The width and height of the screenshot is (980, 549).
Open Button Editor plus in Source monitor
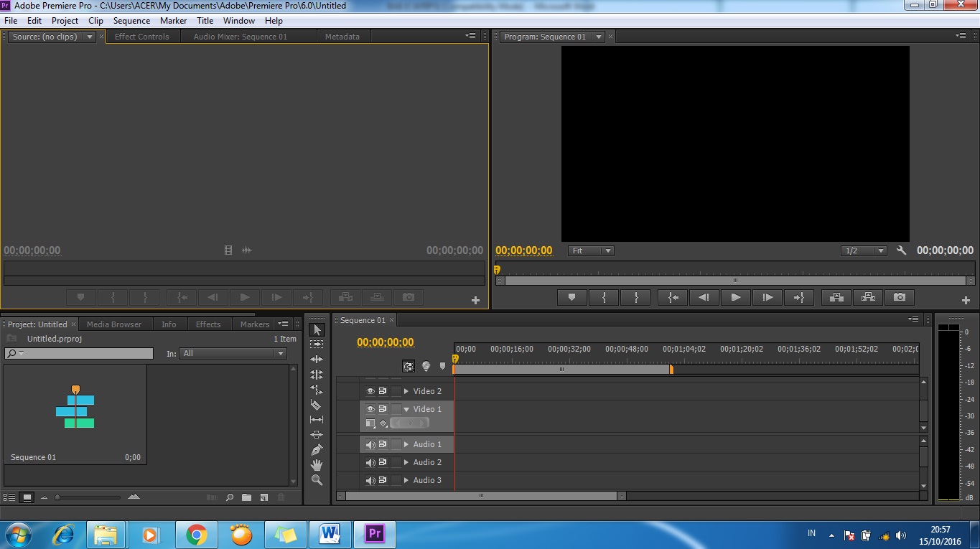pyautogui.click(x=475, y=301)
